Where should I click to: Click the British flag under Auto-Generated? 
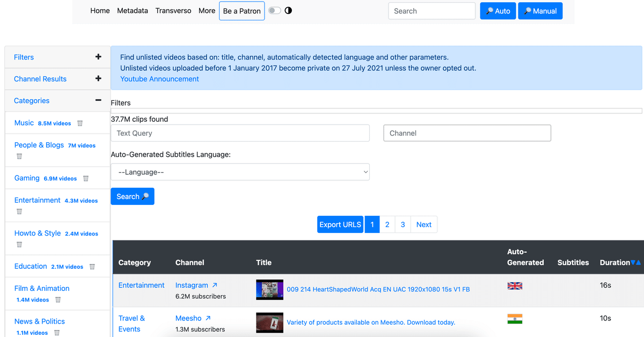click(515, 285)
